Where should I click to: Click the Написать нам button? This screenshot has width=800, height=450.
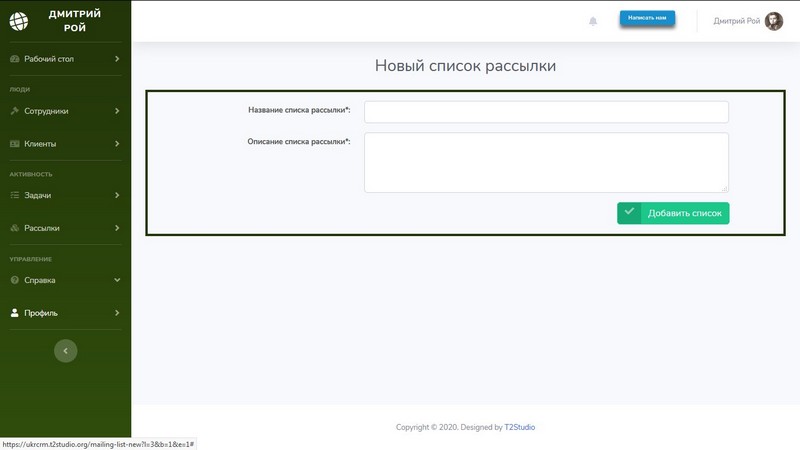tap(647, 18)
